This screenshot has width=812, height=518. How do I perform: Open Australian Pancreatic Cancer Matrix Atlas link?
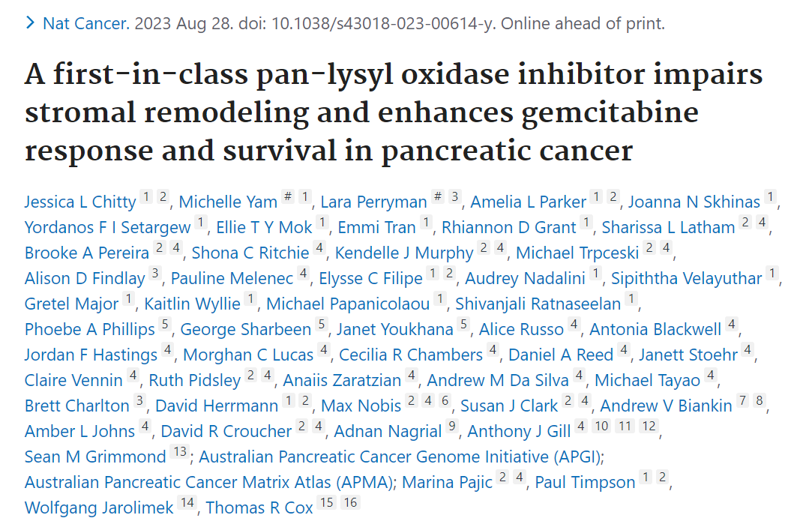(210, 482)
